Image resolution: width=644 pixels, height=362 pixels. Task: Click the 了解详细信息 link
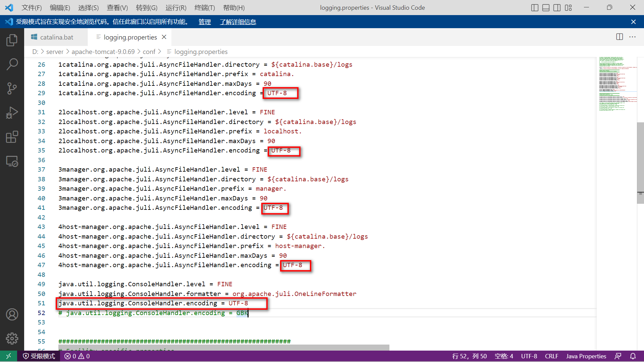[238, 22]
